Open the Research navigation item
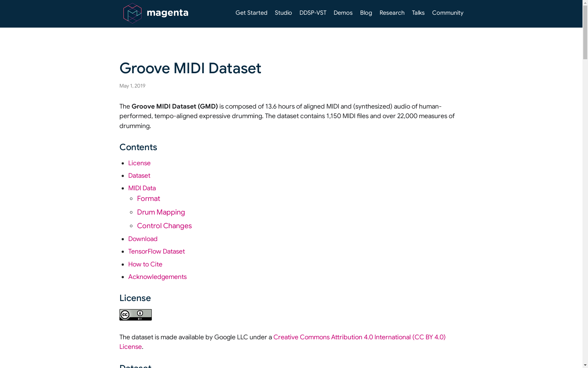588x368 pixels. [392, 13]
